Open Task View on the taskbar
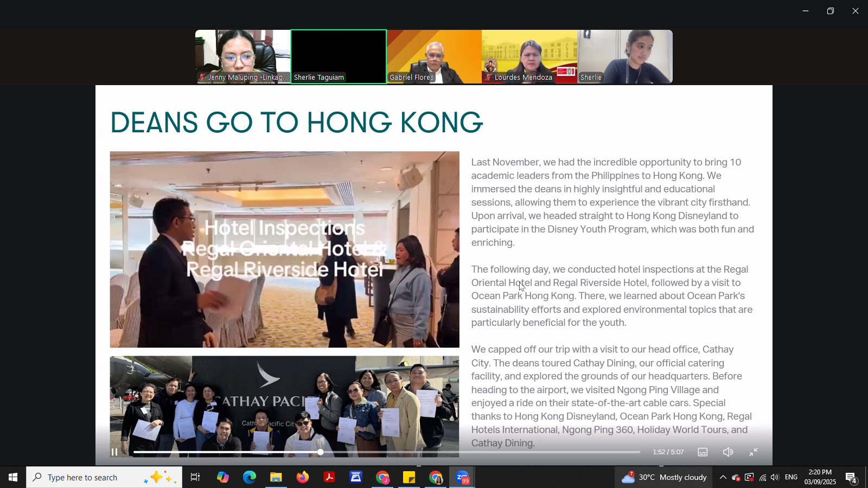 (x=195, y=477)
